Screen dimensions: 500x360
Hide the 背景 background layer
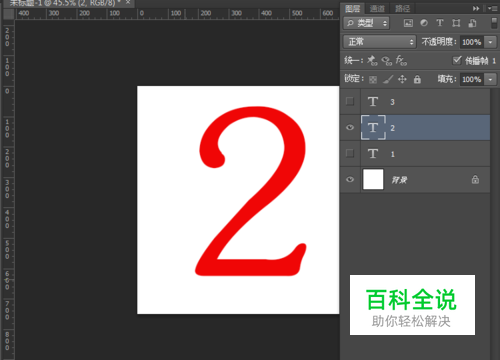tap(350, 179)
